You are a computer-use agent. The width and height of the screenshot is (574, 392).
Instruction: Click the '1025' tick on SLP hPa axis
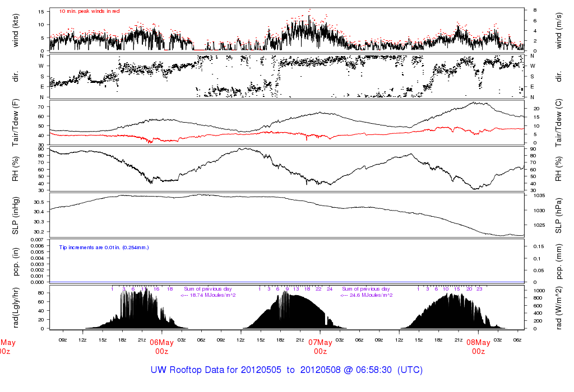coord(539,225)
